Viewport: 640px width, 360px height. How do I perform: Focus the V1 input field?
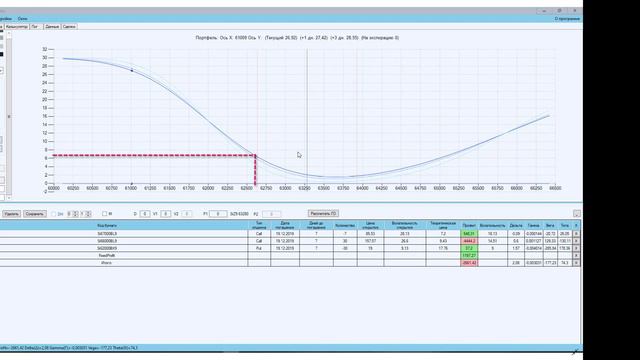[x=165, y=214]
